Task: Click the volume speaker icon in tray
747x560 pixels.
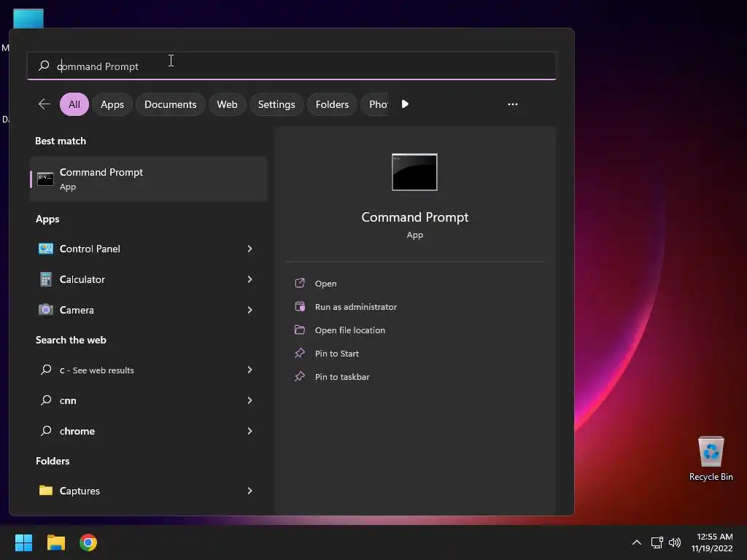Action: (675, 542)
